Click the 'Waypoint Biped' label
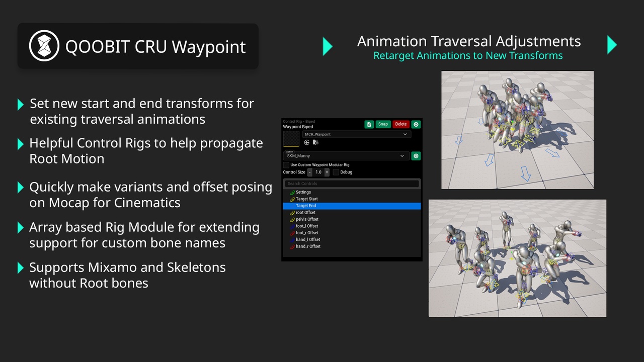Viewport: 644px width, 362px height. [298, 127]
